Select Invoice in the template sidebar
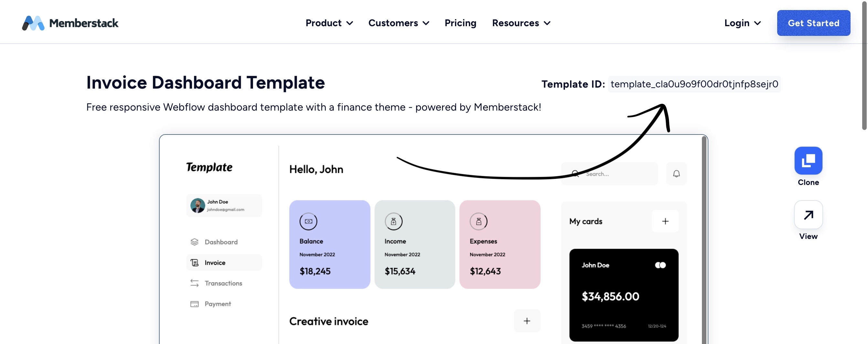This screenshot has width=868, height=344. click(x=224, y=263)
